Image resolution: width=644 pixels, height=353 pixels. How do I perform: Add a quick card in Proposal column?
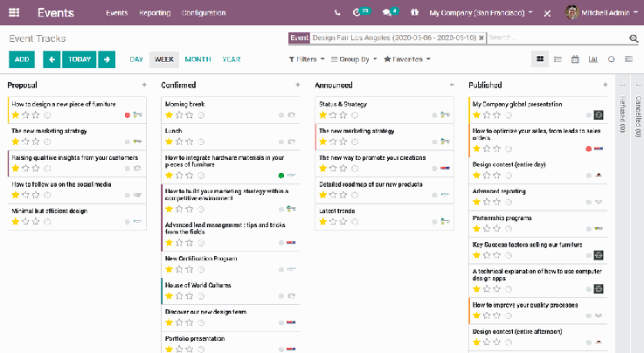(144, 85)
